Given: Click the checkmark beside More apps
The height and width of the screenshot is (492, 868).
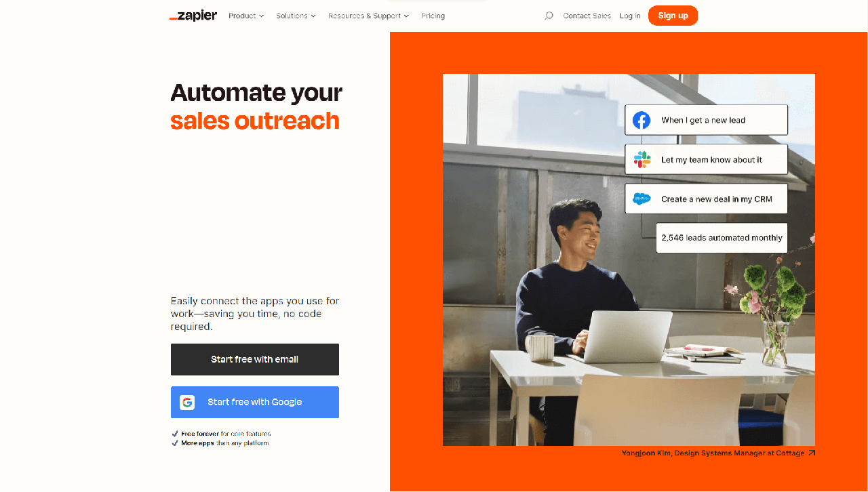Looking at the screenshot, I should pyautogui.click(x=175, y=443).
